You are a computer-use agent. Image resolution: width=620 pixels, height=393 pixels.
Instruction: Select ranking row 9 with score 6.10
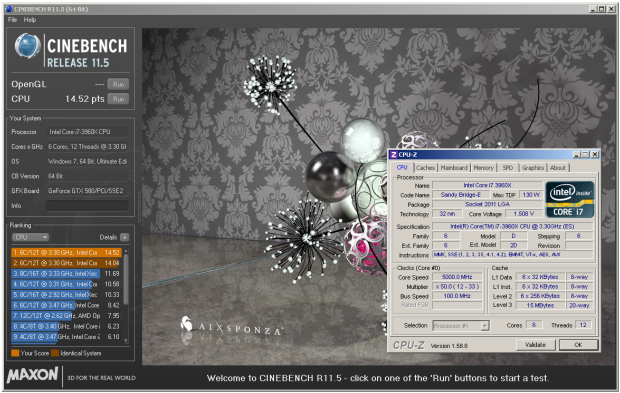pos(66,337)
